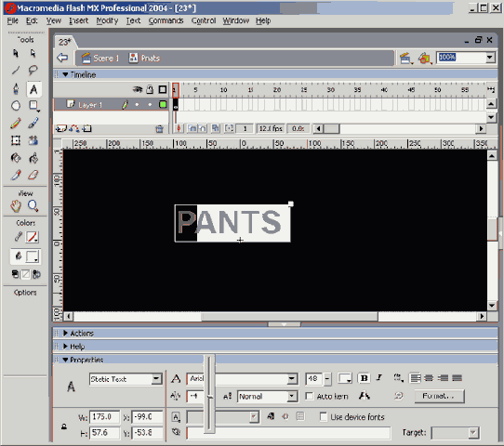Click the Free Transform tool
Screen dimensions: 504x446
click(16, 140)
